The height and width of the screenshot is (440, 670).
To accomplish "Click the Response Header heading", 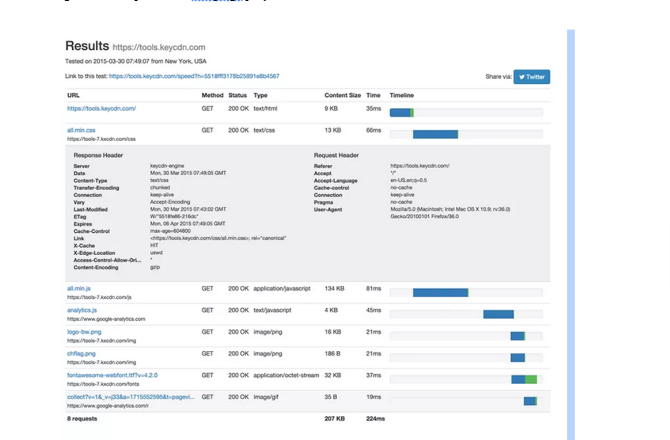I will tap(98, 155).
